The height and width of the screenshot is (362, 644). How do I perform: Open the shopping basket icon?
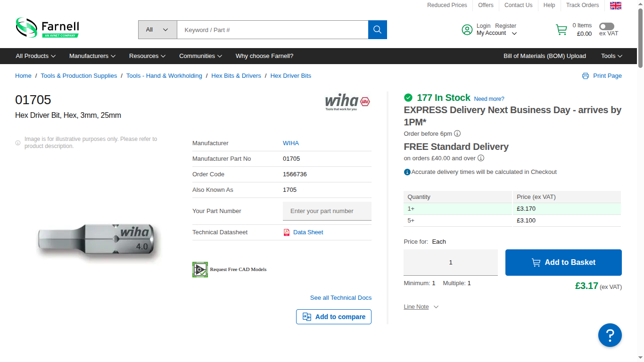pyautogui.click(x=561, y=30)
